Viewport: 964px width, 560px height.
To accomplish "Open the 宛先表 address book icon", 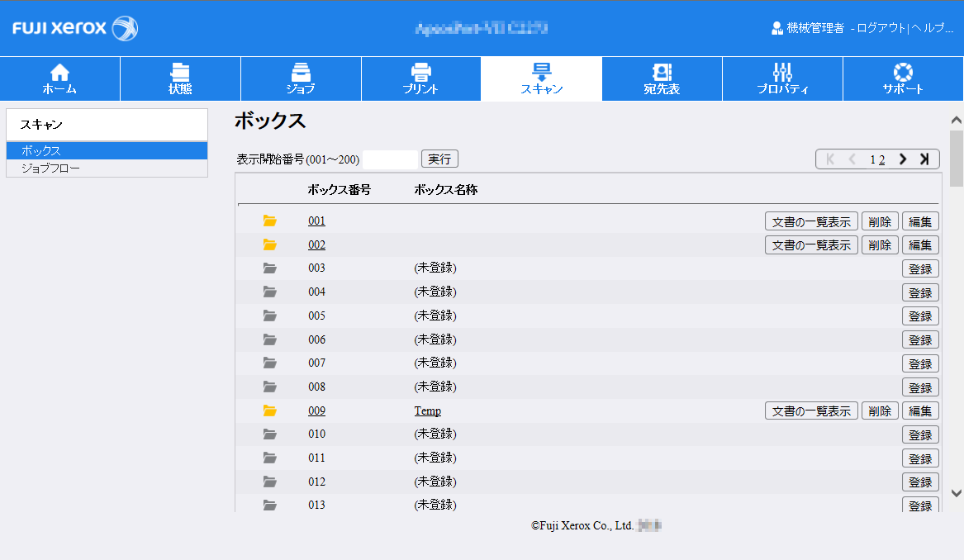I will pyautogui.click(x=662, y=78).
